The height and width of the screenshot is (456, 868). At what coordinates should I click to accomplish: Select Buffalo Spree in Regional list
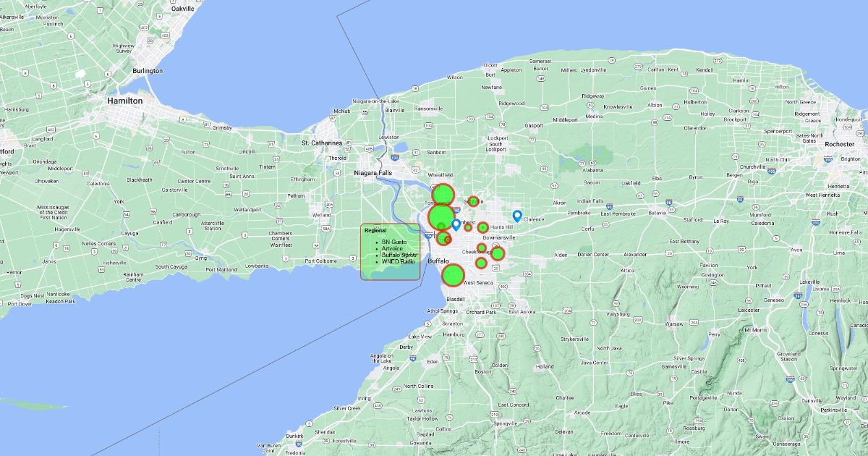coord(399,255)
